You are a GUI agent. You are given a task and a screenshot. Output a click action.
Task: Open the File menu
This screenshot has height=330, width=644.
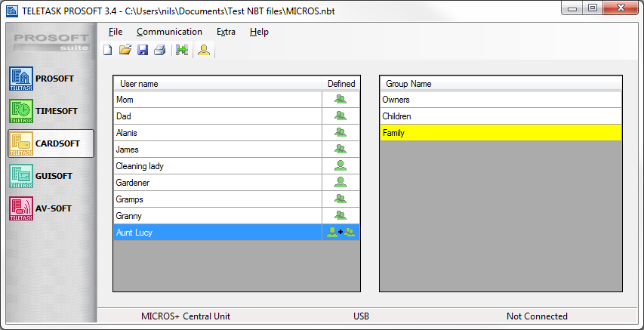click(x=115, y=32)
